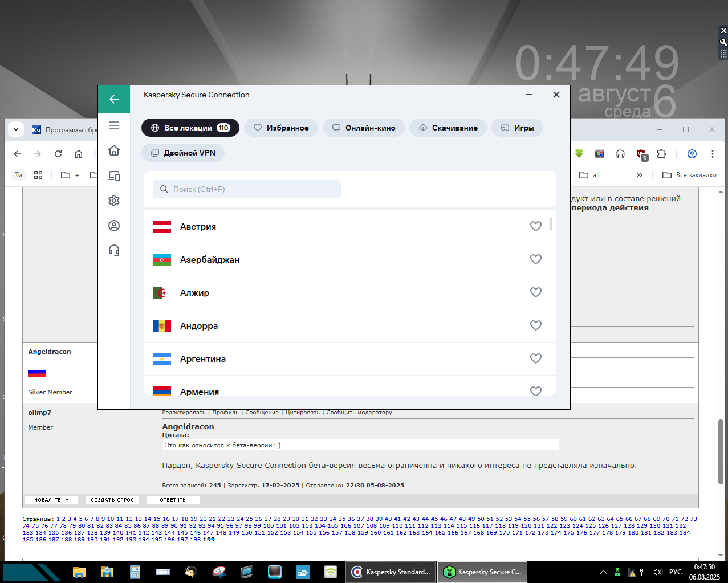Click the headphones extension icon in browser

(x=620, y=154)
